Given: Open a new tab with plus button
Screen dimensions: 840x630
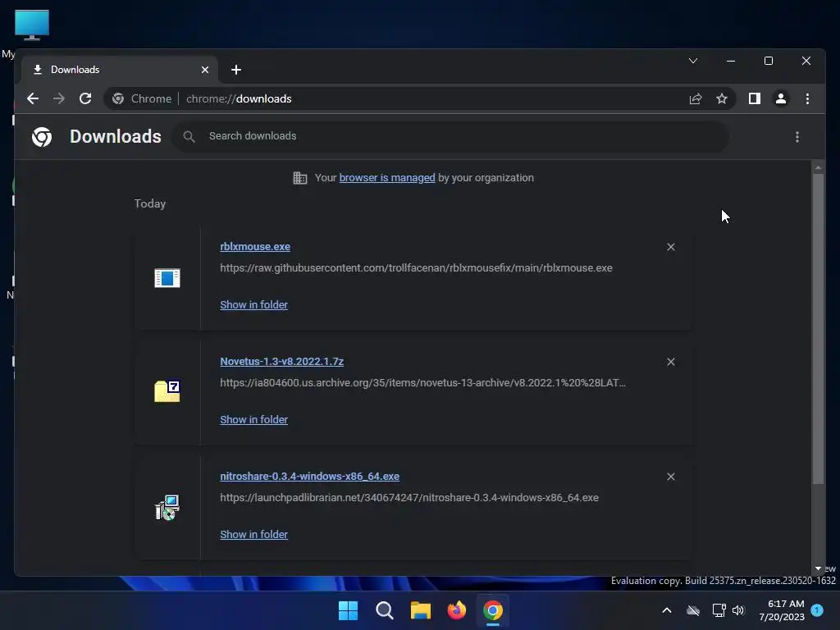Looking at the screenshot, I should (236, 70).
